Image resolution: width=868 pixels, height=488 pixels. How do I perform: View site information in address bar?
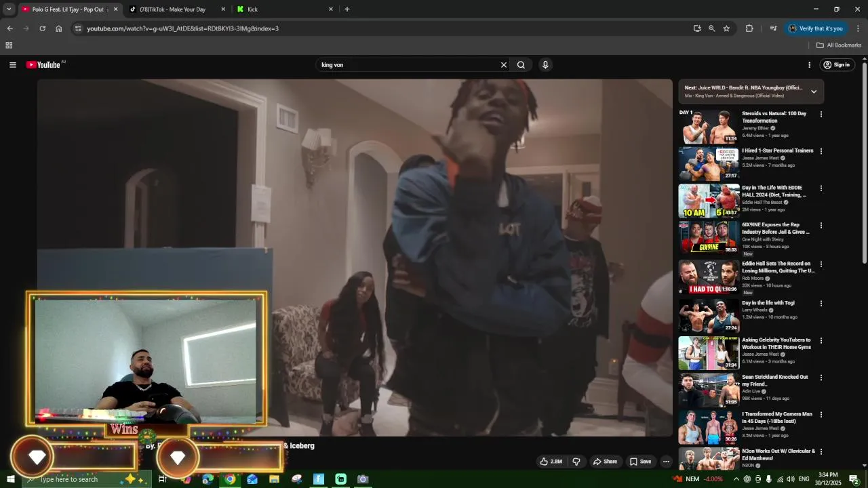[x=78, y=28]
